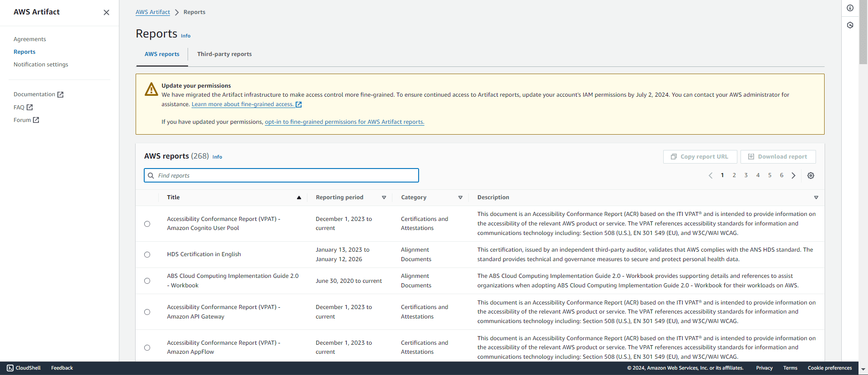The image size is (868, 375).
Task: Opt-in to fine-grained permissions link
Action: point(344,122)
